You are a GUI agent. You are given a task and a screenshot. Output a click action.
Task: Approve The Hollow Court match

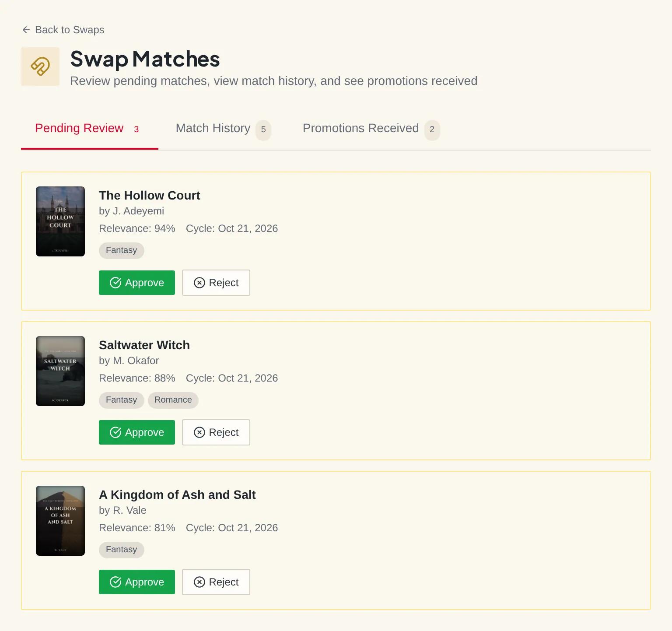coord(137,283)
